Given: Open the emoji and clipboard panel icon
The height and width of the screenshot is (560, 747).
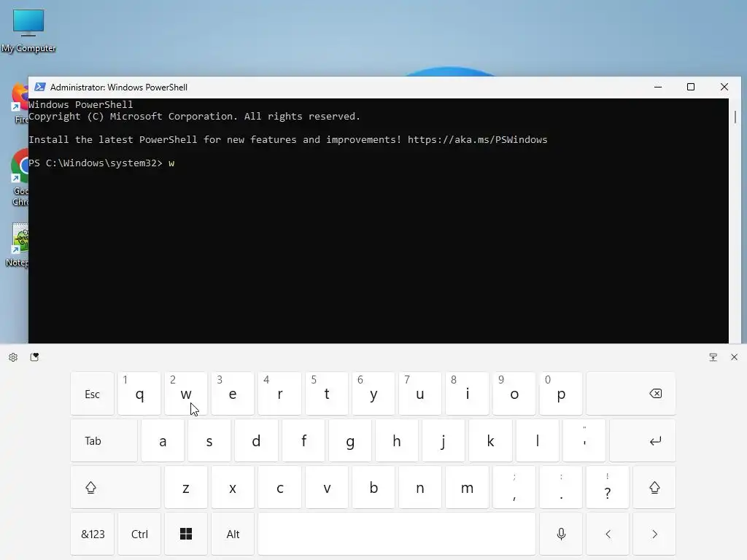Looking at the screenshot, I should 34,357.
